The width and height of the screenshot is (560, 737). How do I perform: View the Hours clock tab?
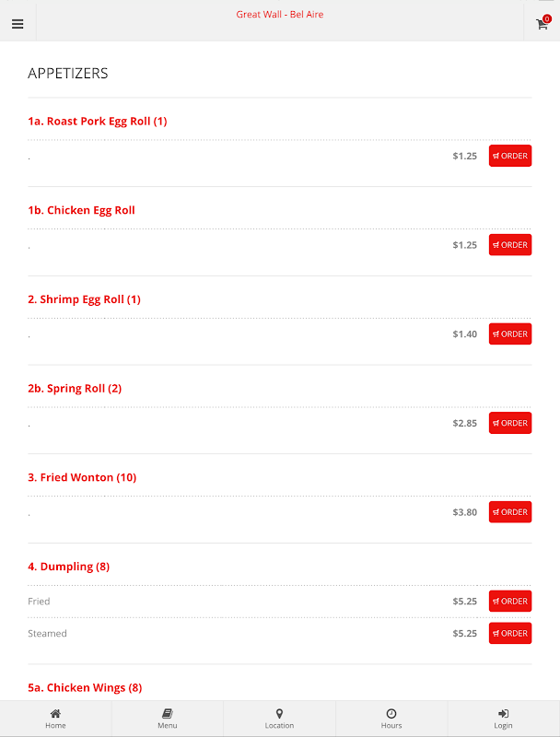pyautogui.click(x=391, y=719)
